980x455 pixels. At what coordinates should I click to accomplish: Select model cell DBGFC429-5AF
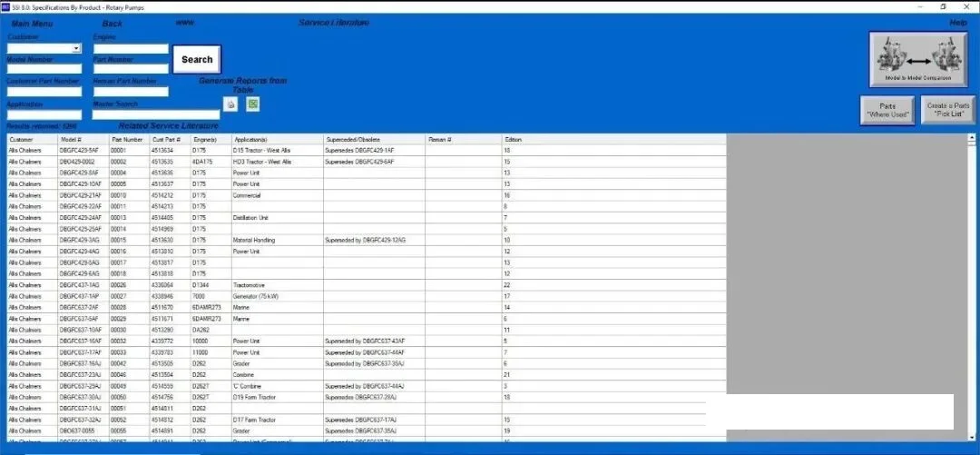[83, 151]
